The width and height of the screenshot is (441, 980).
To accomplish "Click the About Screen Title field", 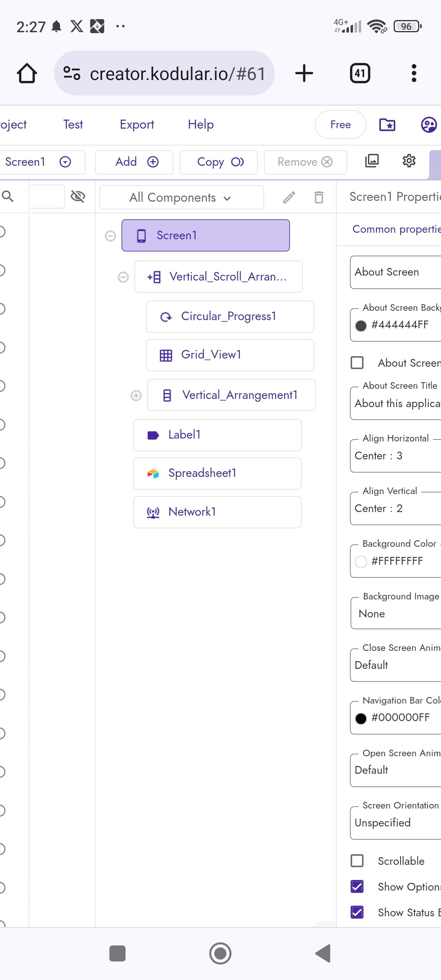I will [x=396, y=403].
